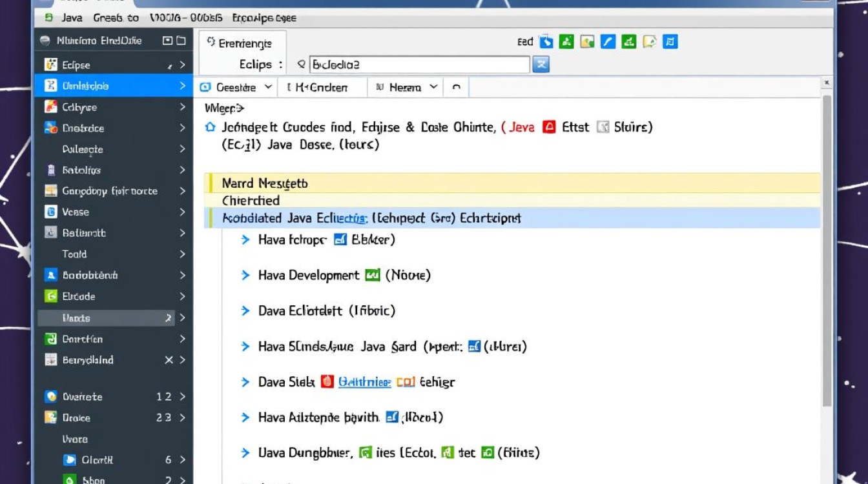The width and height of the screenshot is (868, 484).
Task: Click the blue pen icon in top toolbar
Action: tap(608, 42)
